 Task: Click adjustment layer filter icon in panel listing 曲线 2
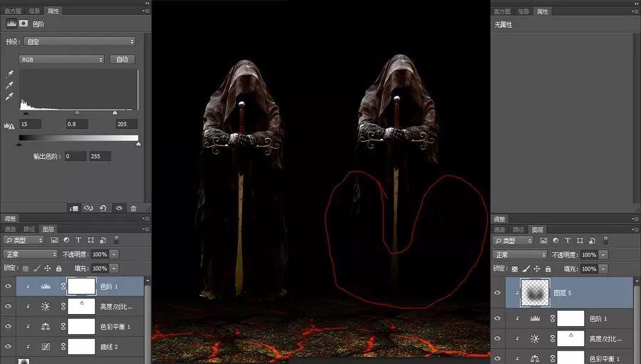coord(66,240)
